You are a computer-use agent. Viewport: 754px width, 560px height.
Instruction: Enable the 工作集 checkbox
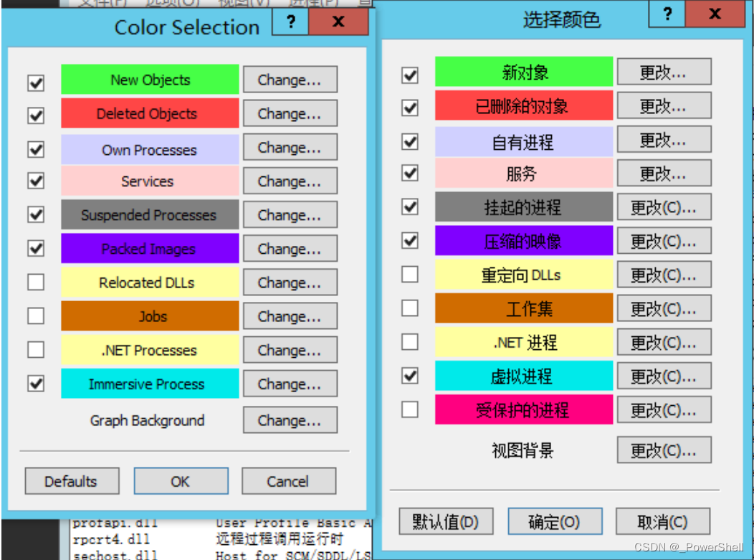coord(410,308)
